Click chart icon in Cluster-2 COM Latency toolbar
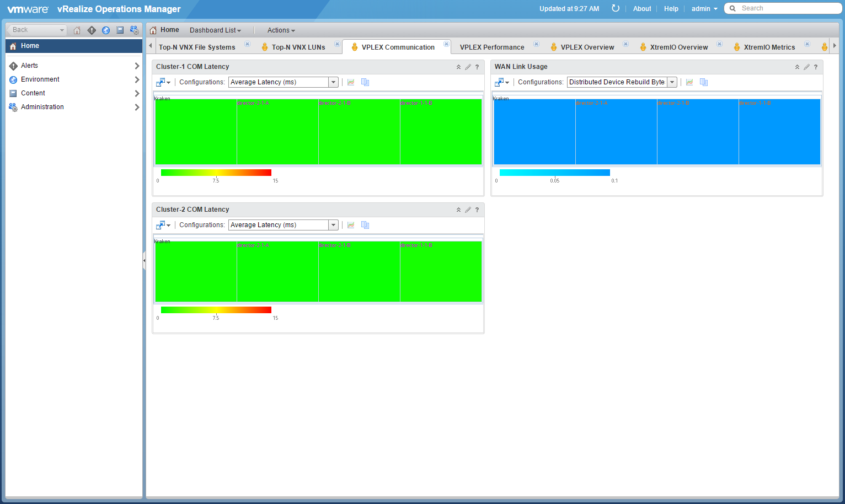This screenshot has height=504, width=845. (x=351, y=225)
